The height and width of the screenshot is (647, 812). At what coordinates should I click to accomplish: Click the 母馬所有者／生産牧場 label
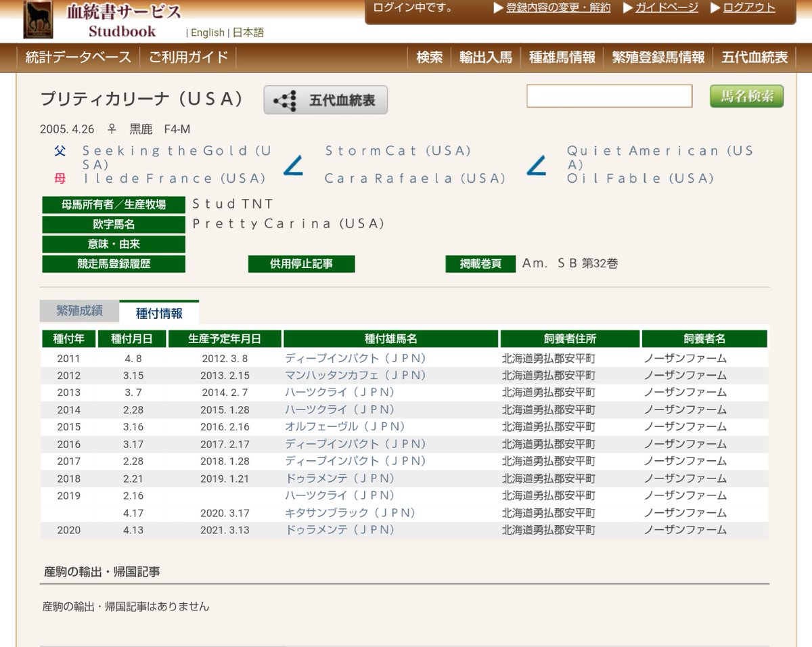114,205
